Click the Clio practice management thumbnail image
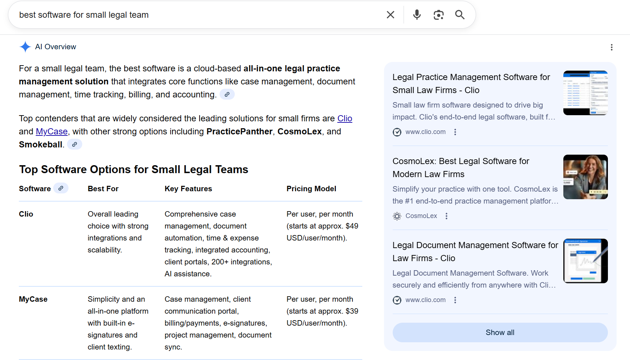 pyautogui.click(x=585, y=93)
